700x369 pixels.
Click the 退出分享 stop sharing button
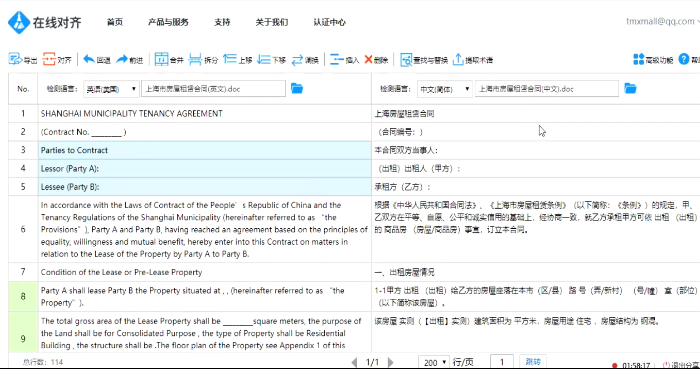coord(681,365)
